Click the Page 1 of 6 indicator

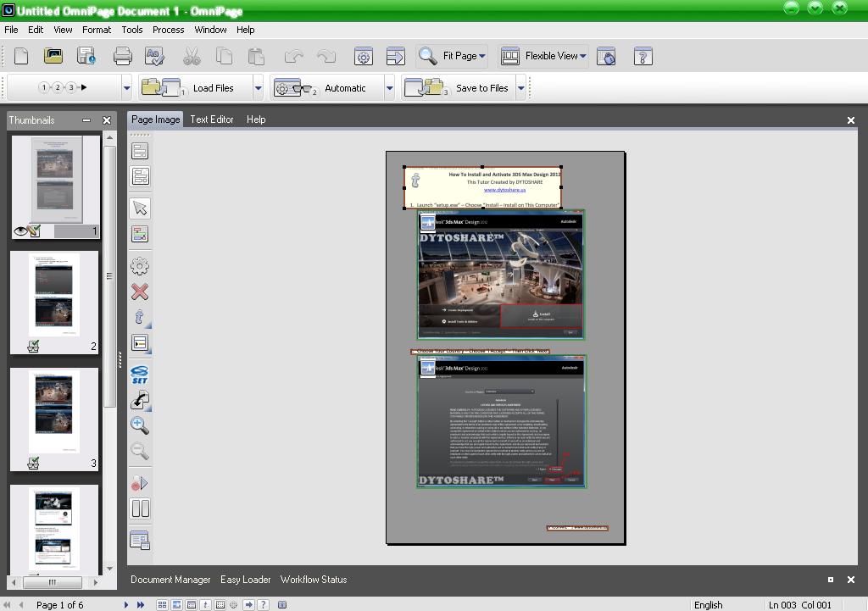(x=60, y=605)
